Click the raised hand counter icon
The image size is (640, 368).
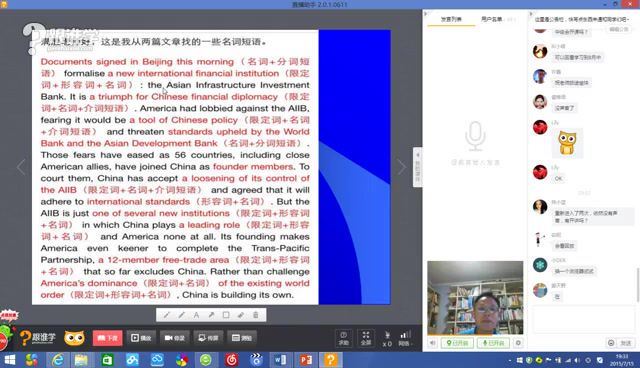click(x=387, y=339)
